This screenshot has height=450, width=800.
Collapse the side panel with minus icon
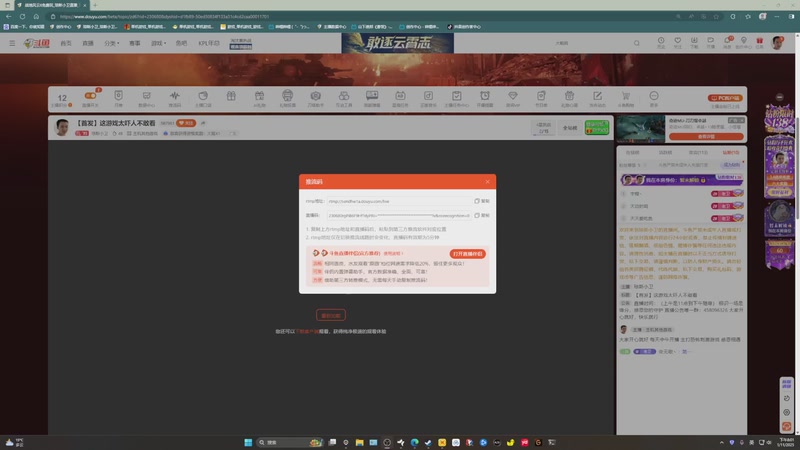coord(779,97)
